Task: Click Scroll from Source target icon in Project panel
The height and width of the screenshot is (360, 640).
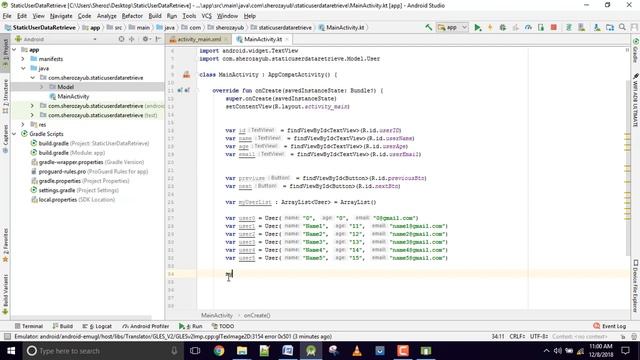Action: click(121, 39)
